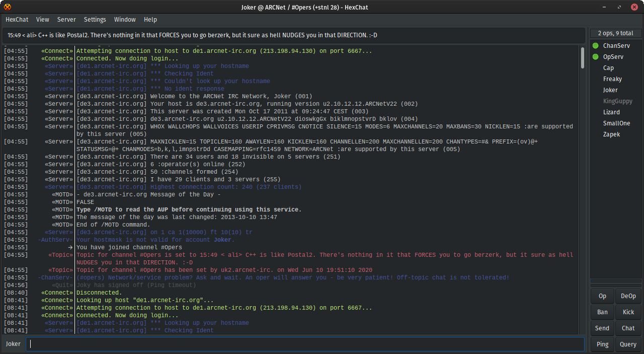Click the "Your hostmask is not valid" AuthServ line
Screen dimensions: 644x354
156,240
